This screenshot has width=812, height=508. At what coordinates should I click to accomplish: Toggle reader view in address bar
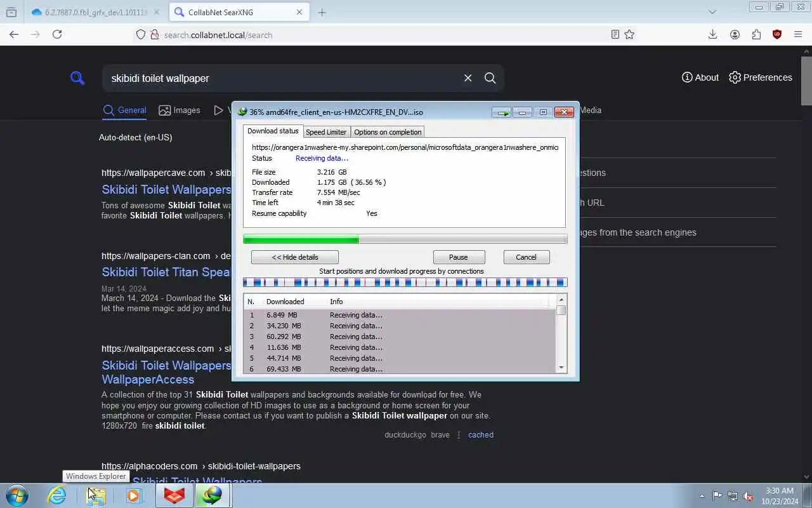tap(615, 34)
